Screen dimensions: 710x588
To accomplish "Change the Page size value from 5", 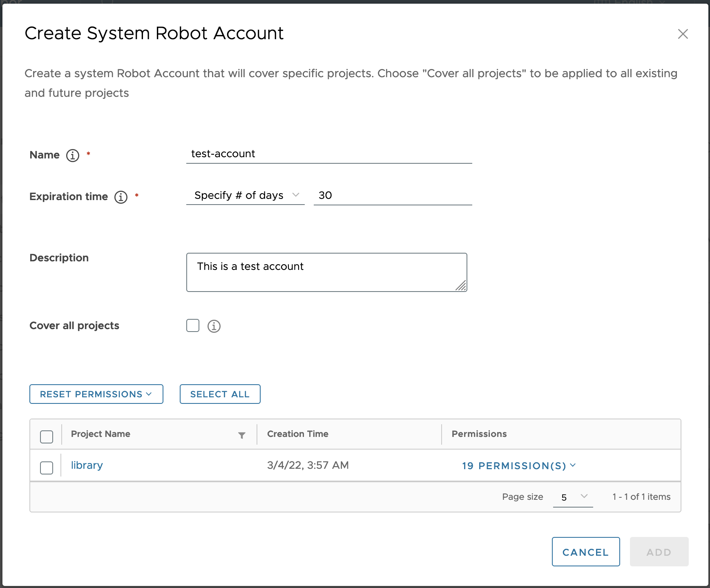I will tap(565, 497).
